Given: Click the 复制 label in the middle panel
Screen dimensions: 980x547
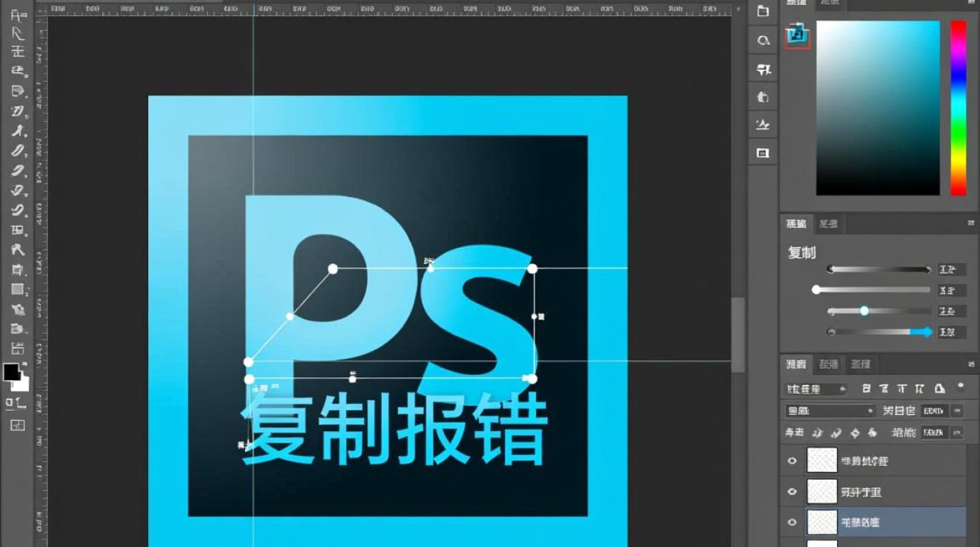Looking at the screenshot, I should click(x=801, y=253).
